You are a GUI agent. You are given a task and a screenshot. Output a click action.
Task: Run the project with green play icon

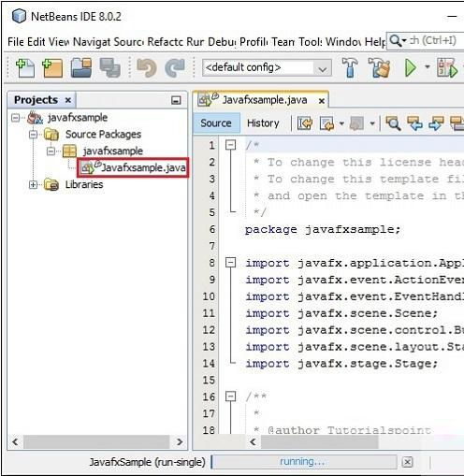pos(411,67)
